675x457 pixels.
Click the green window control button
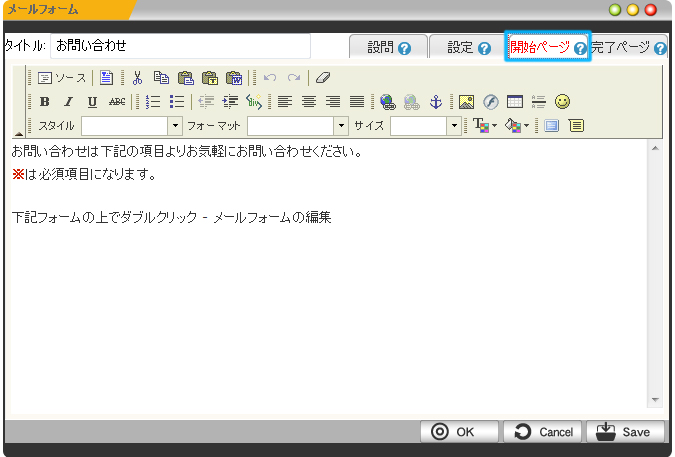[x=615, y=10]
